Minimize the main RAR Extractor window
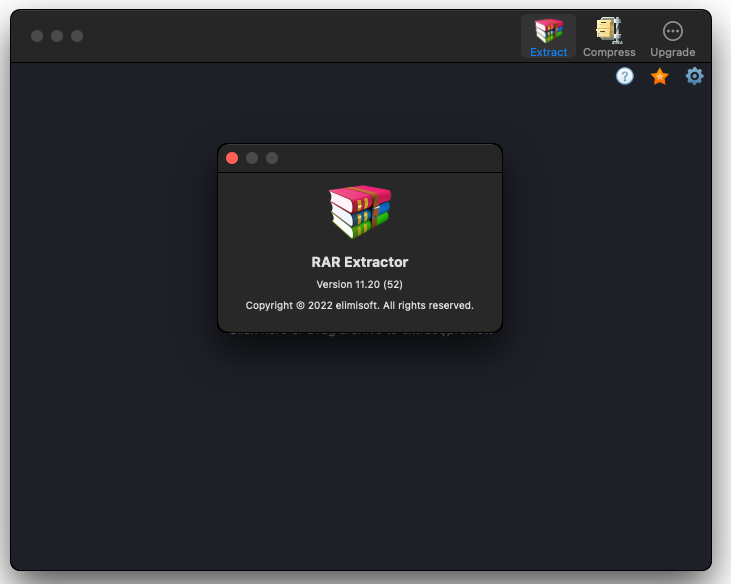 point(57,36)
